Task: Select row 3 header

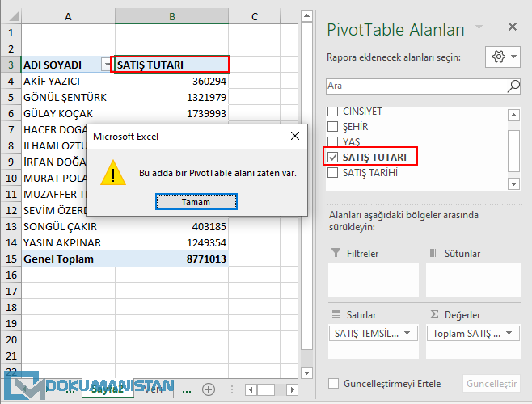Action: point(11,65)
